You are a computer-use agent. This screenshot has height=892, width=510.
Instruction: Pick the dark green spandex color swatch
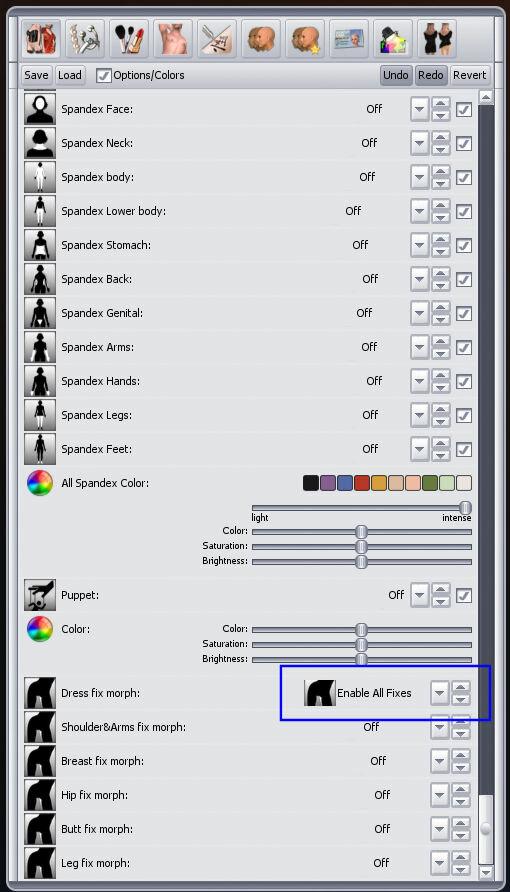[x=430, y=484]
